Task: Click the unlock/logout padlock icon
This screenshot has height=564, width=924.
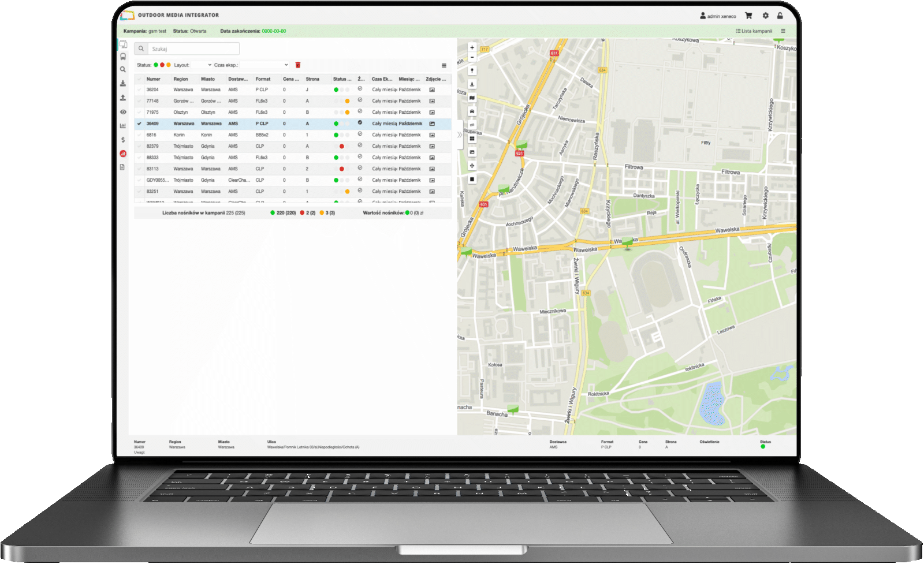Action: coord(780,16)
